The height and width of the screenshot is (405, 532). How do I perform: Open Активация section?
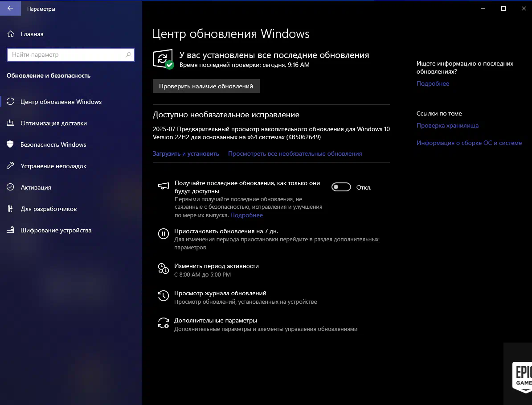(x=36, y=187)
